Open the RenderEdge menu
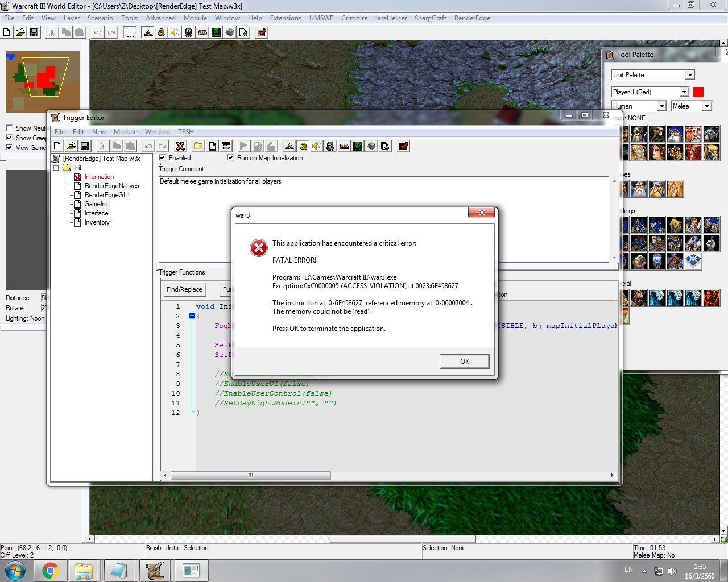The image size is (728, 582). 472,18
